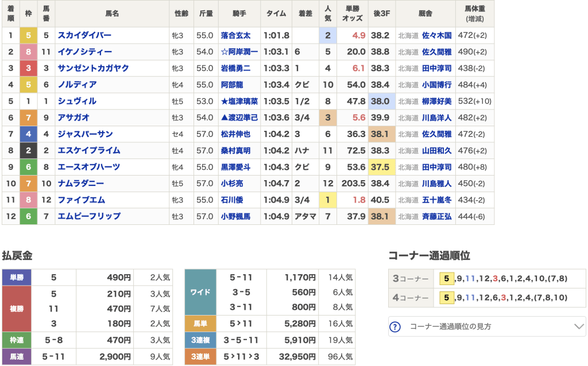Click winning time 1:01.8
The image size is (588, 366).
(276, 35)
